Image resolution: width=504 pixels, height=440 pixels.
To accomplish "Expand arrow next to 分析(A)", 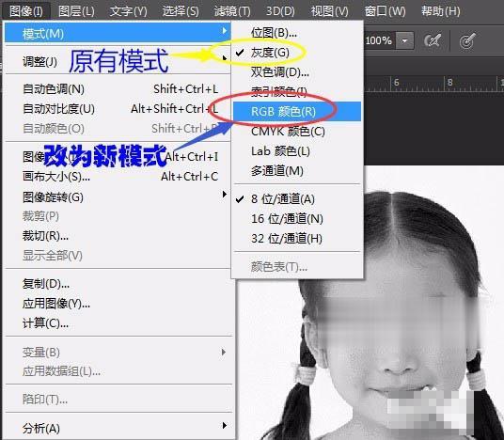I will 224,426.
